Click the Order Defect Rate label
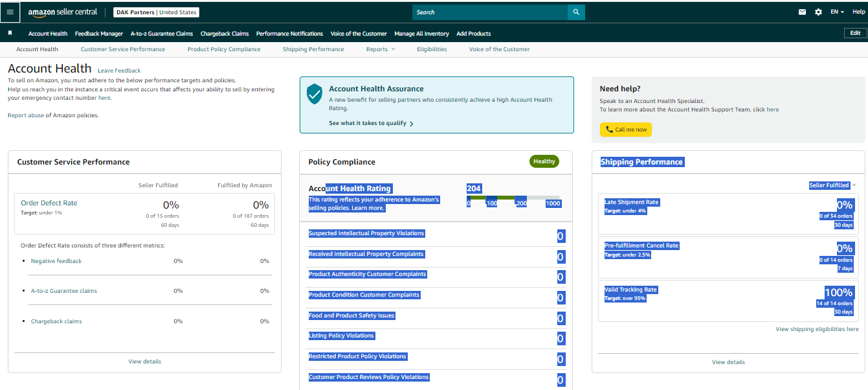This screenshot has height=390, width=868. click(x=49, y=203)
